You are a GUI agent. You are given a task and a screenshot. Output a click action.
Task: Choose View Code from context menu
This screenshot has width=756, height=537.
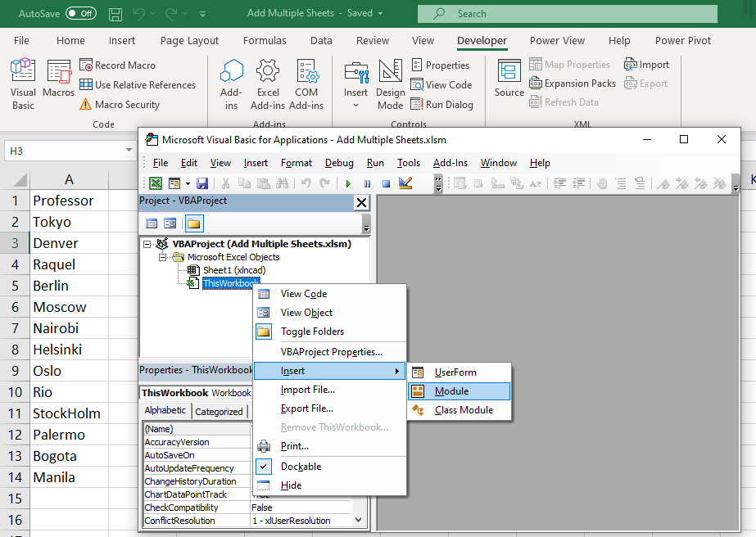pos(330,294)
